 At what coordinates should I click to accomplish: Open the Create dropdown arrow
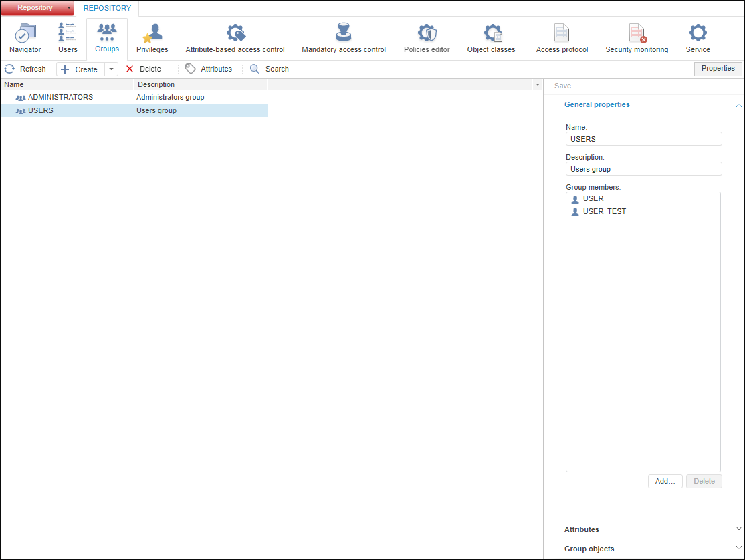pyautogui.click(x=111, y=69)
